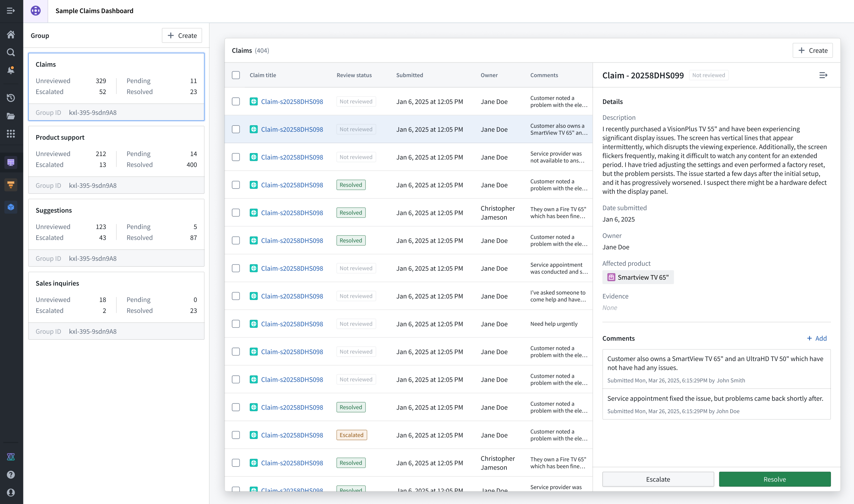Open Help with the question mark icon

pos(10,474)
